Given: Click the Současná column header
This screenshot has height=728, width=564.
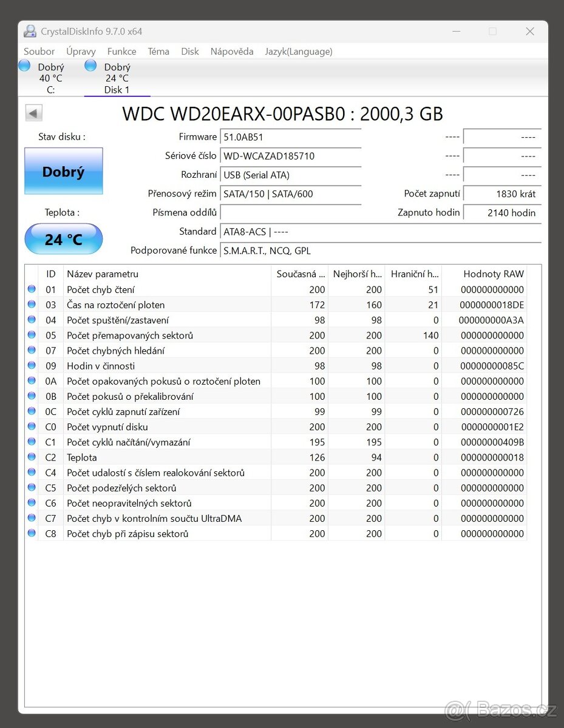Looking at the screenshot, I should point(300,274).
